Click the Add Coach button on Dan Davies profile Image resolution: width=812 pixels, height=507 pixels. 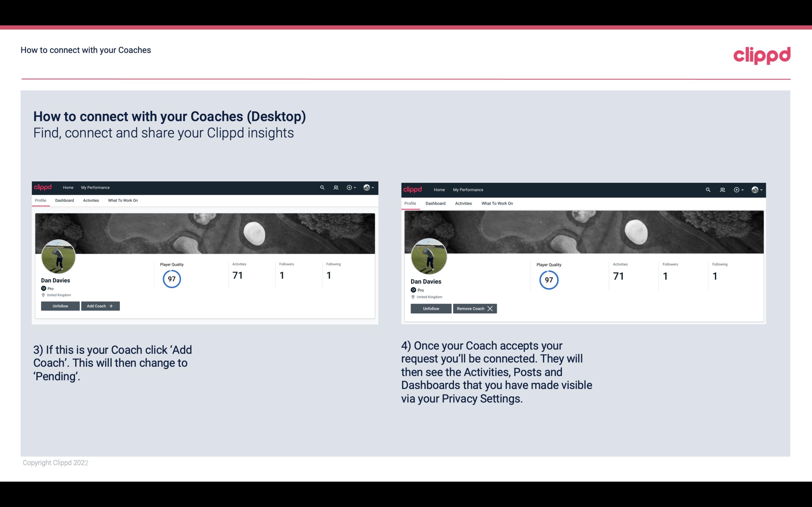point(99,306)
